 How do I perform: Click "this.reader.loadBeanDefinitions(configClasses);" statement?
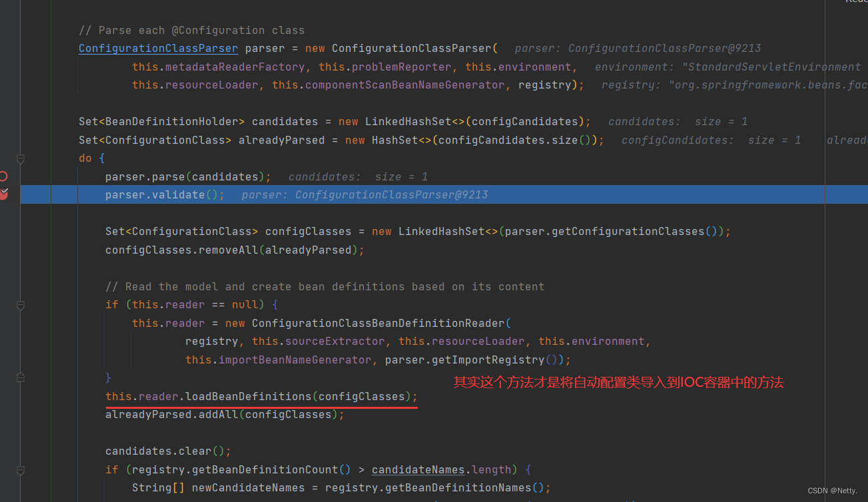pos(262,396)
